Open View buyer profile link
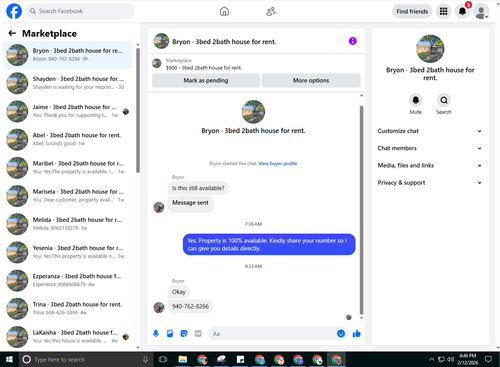This screenshot has height=367, width=500. pyautogui.click(x=278, y=163)
